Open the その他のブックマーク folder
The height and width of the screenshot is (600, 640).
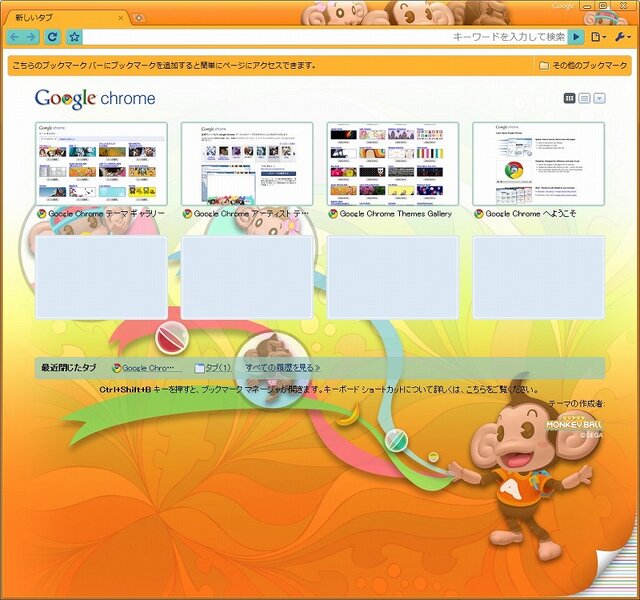tap(584, 65)
